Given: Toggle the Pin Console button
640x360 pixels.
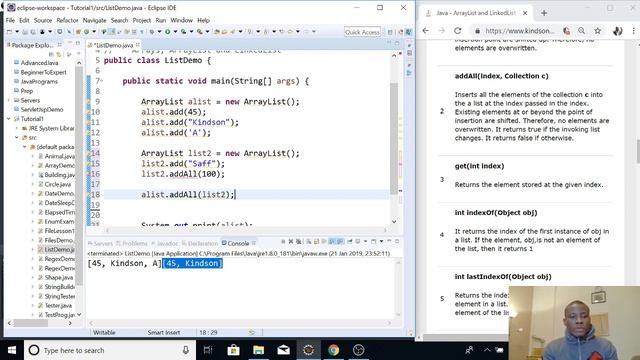Looking at the screenshot, I should point(350,242).
